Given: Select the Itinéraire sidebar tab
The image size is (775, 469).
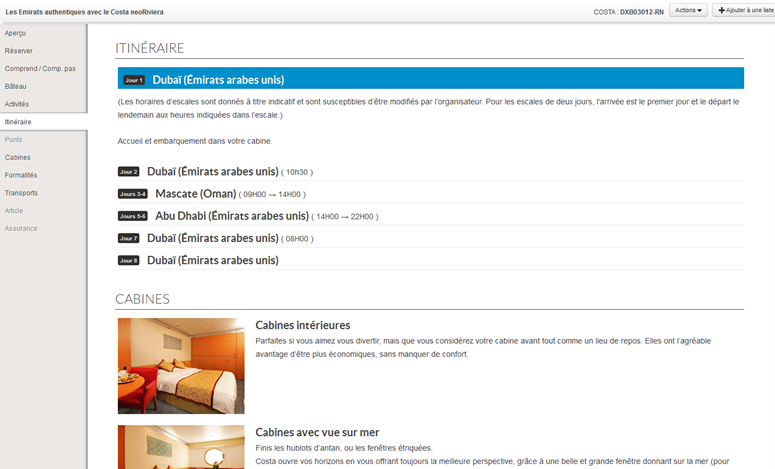Looking at the screenshot, I should (18, 122).
